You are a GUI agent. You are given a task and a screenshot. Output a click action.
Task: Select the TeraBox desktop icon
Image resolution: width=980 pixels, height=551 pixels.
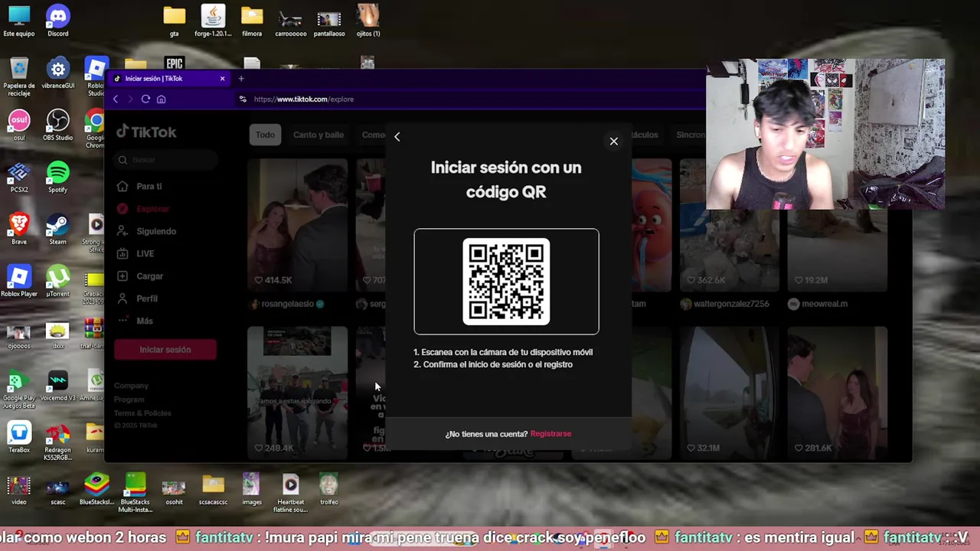[19, 438]
